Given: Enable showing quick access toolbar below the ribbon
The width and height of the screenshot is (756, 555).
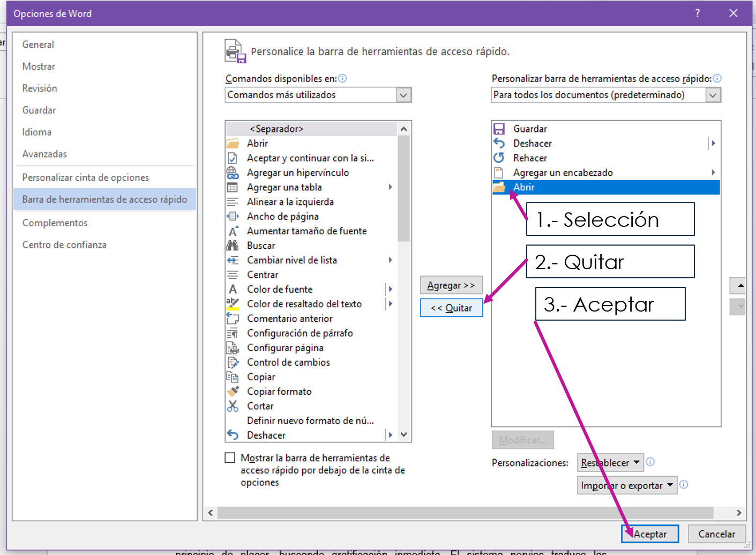Looking at the screenshot, I should [x=230, y=457].
